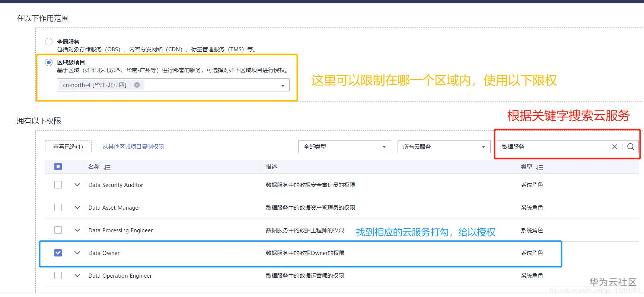Viewport: 644px width, 297px height.
Task: Sort by 名称 column icon
Action: (107, 167)
